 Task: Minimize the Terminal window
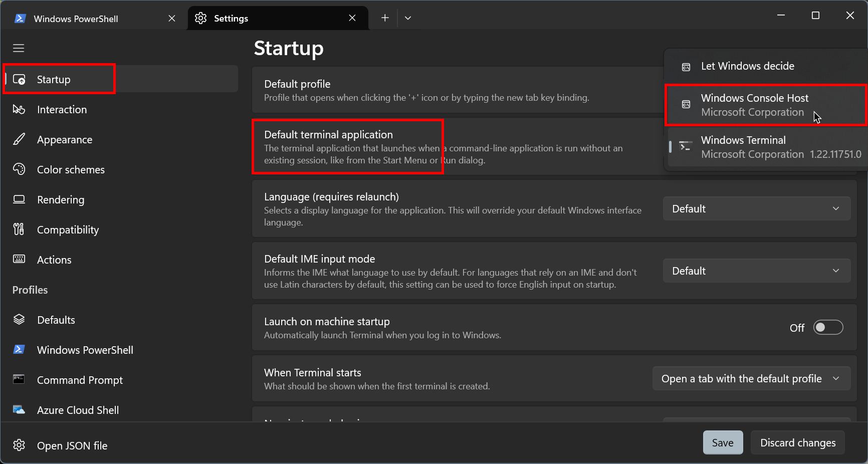tap(781, 16)
